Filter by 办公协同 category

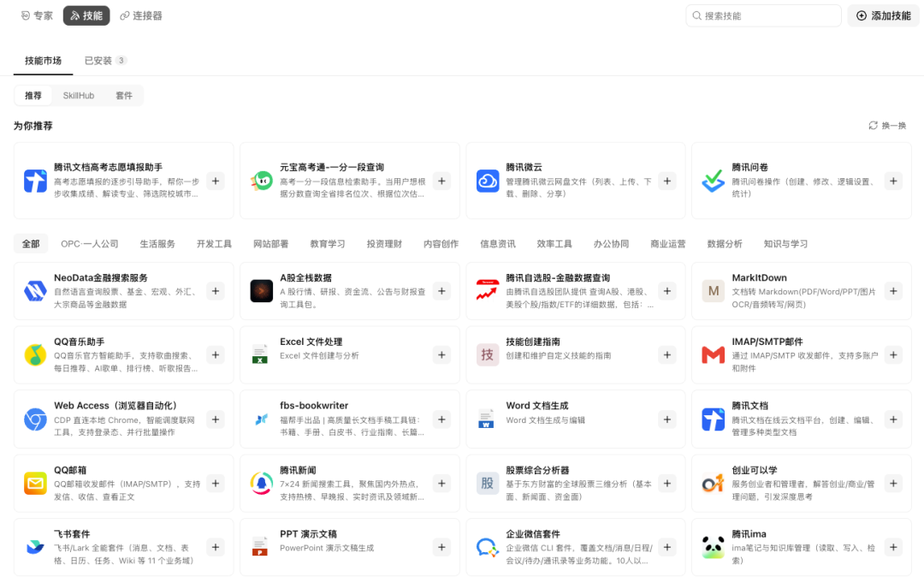click(611, 244)
